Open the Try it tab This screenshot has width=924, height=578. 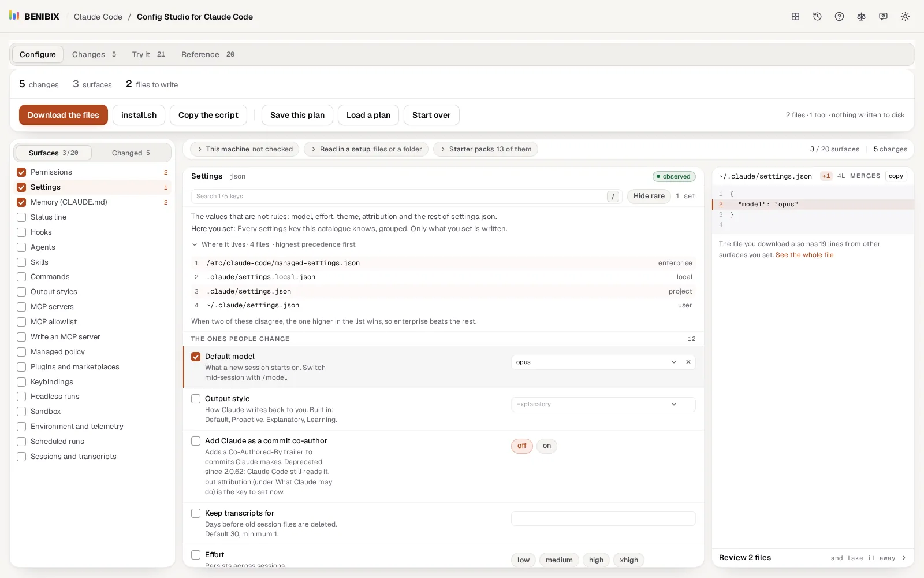(x=148, y=54)
